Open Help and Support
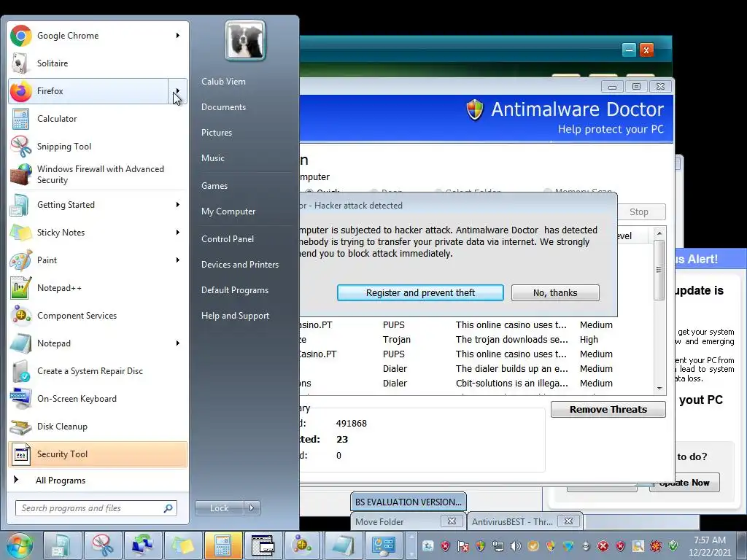This screenshot has width=747, height=560. point(235,316)
